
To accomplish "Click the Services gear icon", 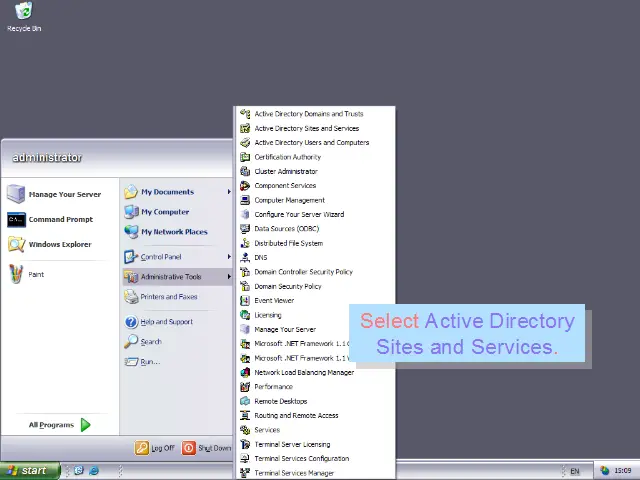I will 245,430.
